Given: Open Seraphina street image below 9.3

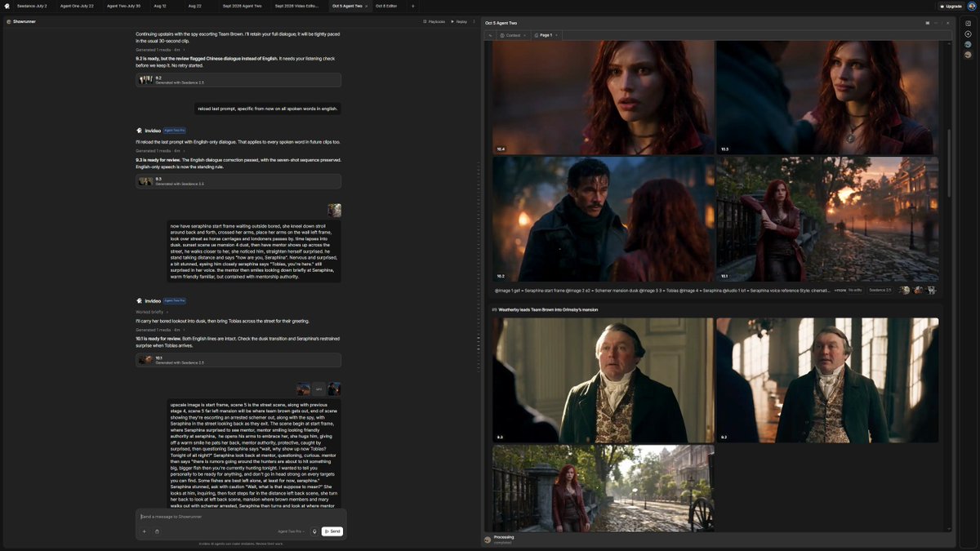Looking at the screenshot, I should [603, 488].
